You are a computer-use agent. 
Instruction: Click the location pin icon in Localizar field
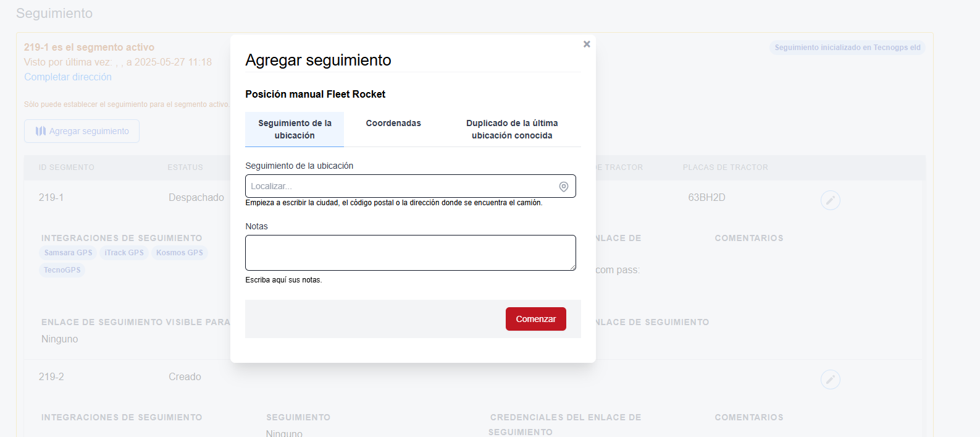tap(564, 187)
